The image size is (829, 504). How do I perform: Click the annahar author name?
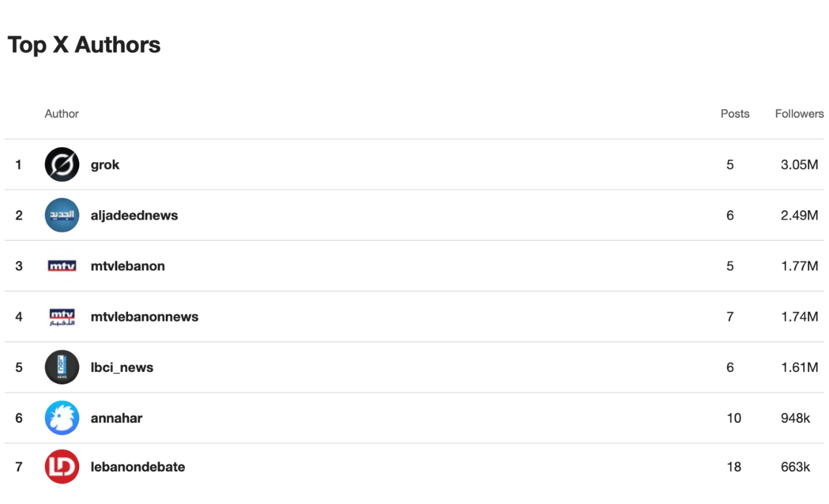(x=117, y=418)
